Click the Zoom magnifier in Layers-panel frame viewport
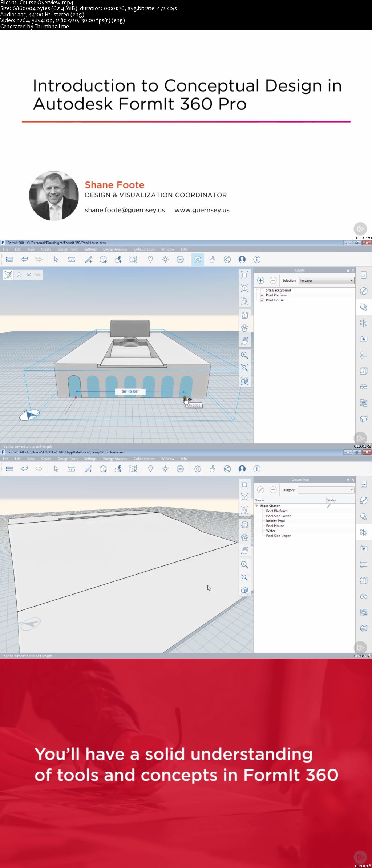Image resolution: width=372 pixels, height=868 pixels. click(x=244, y=355)
